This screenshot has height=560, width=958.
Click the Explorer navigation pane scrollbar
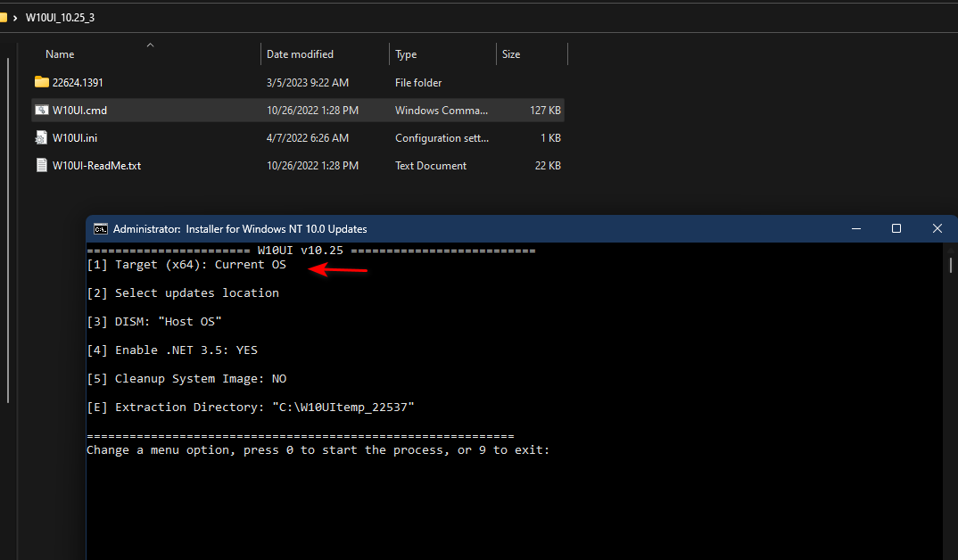[8, 231]
